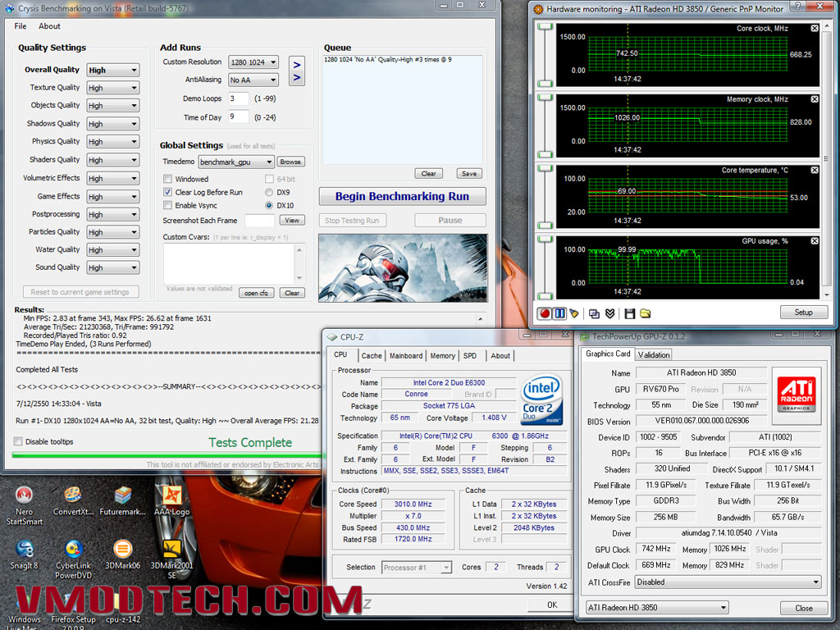Click the Browse button next to Timedemo
Image resolution: width=840 pixels, height=630 pixels.
point(290,162)
